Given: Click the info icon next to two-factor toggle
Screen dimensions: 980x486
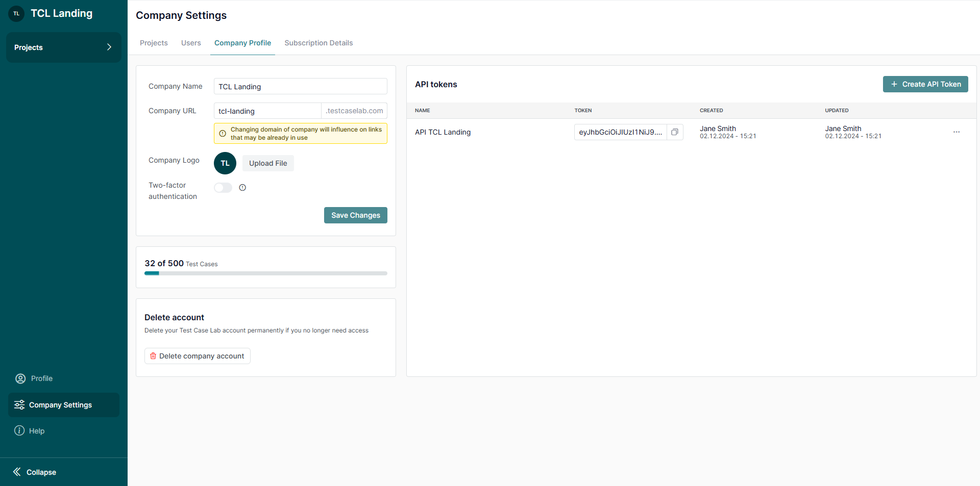Looking at the screenshot, I should [242, 188].
